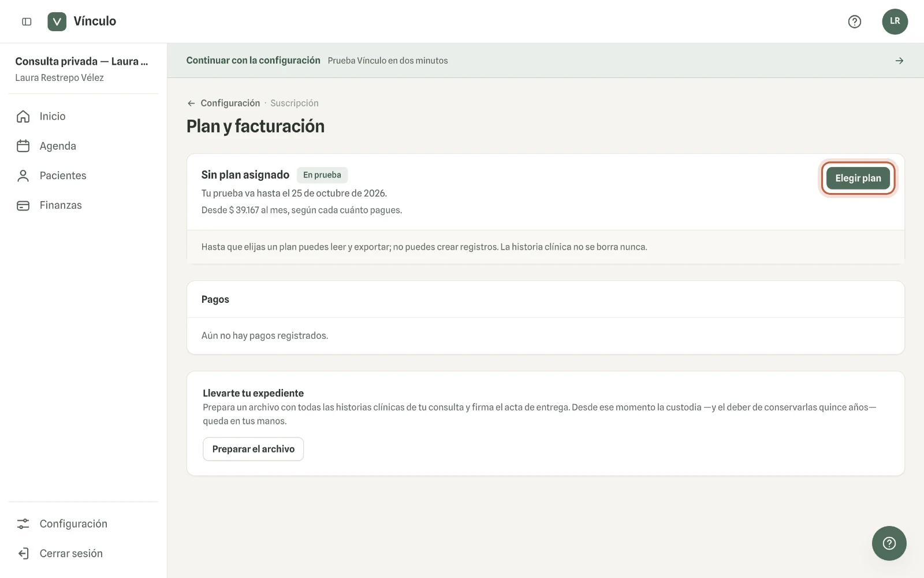Click the Llevarte tu expediente heading
Image resolution: width=924 pixels, height=578 pixels.
tap(253, 393)
